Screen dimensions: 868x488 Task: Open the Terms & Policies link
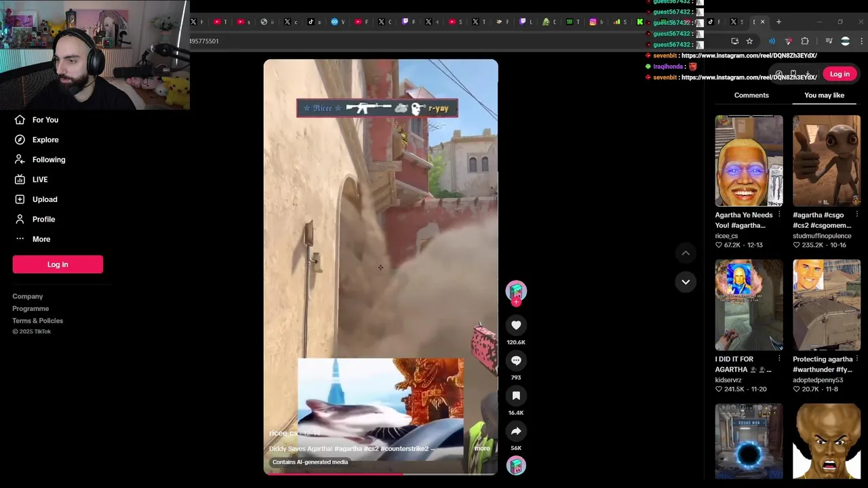click(x=37, y=321)
